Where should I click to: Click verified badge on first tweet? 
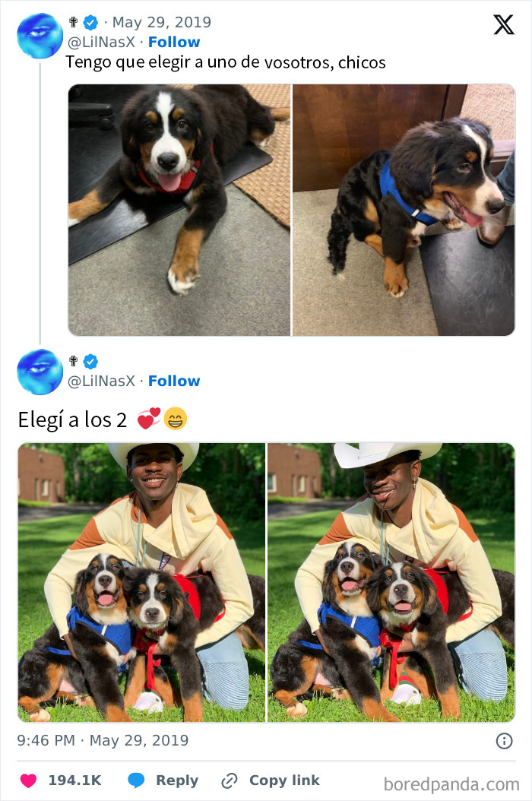[x=90, y=23]
